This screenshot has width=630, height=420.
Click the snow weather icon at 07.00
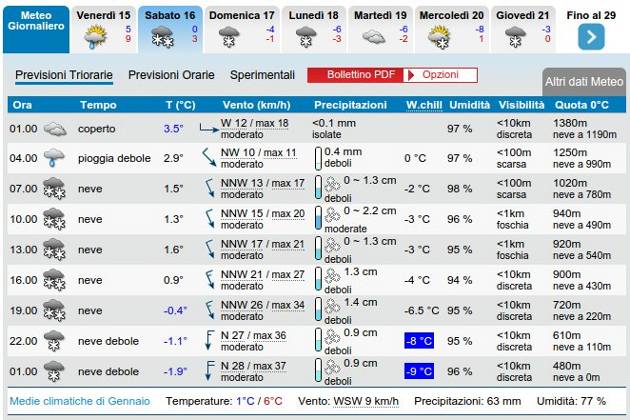(x=54, y=189)
